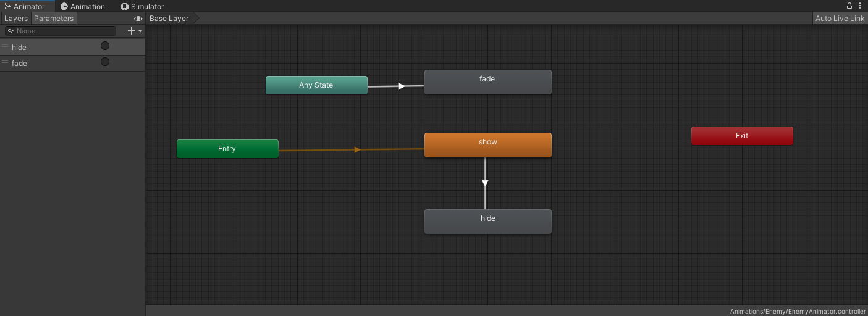Toggle the eye visibility icon in parameters panel

click(138, 19)
